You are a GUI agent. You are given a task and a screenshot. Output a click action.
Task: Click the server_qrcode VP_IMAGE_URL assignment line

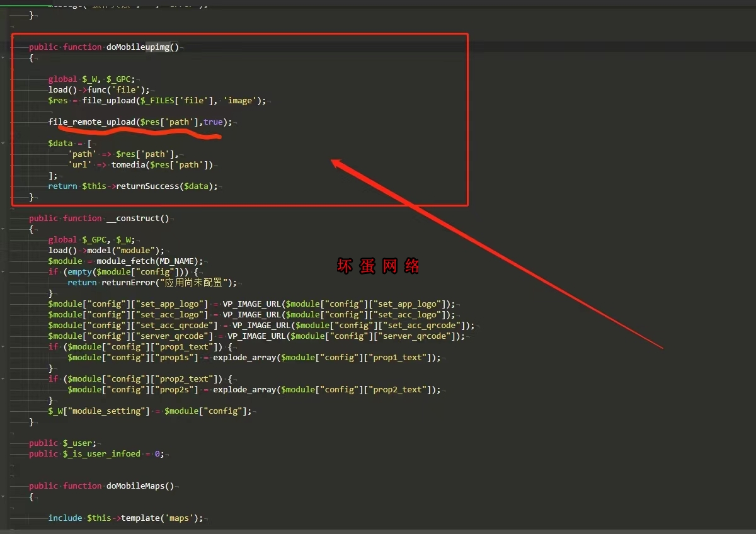click(x=256, y=336)
